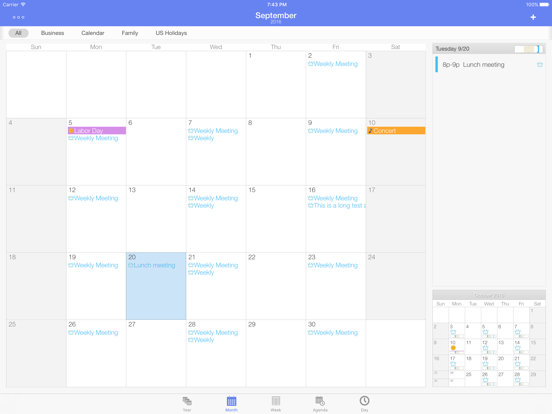This screenshot has width=552, height=414.
Task: Open Weekly Meeting on Monday September 5
Action: click(93, 138)
